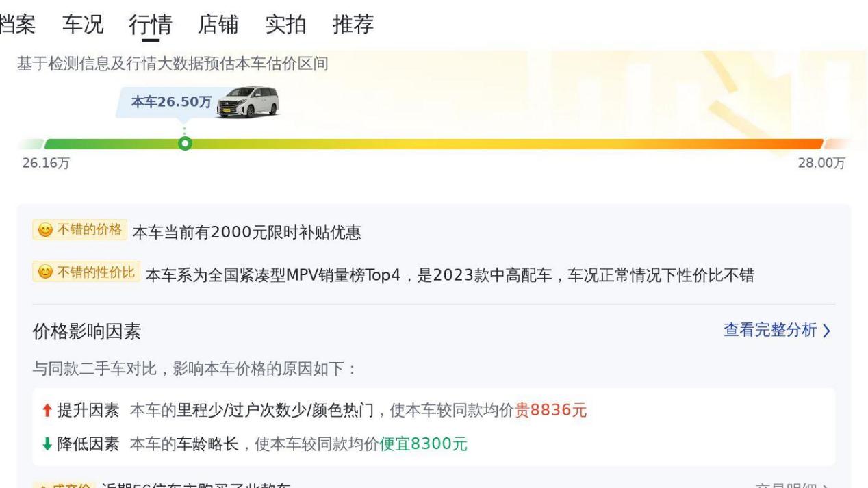Click the white MPV car thumbnail
Viewport: 868px width, 488px height.
click(247, 102)
